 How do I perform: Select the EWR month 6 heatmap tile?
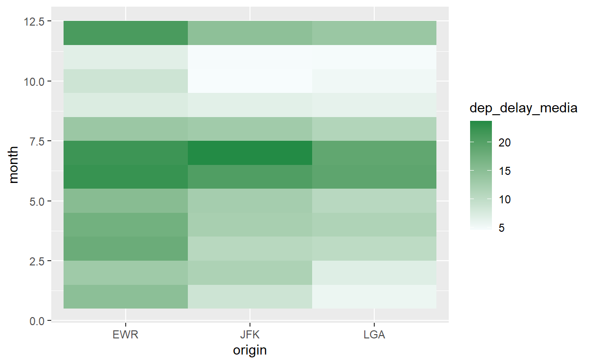coord(126,177)
